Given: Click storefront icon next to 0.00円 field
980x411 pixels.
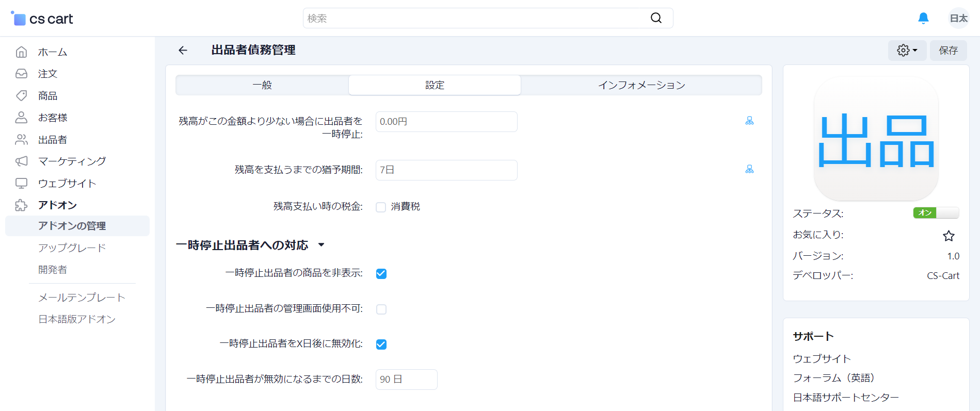Looking at the screenshot, I should pyautogui.click(x=749, y=121).
